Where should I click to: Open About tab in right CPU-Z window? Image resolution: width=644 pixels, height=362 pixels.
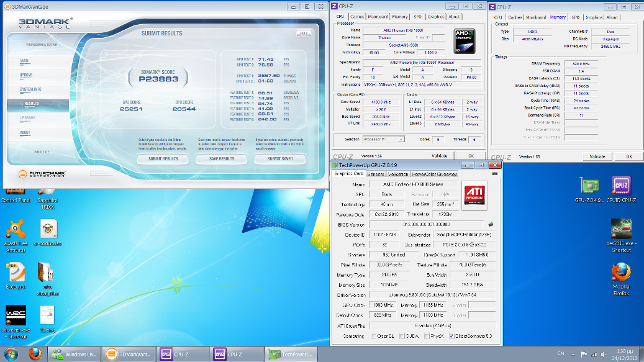(612, 17)
